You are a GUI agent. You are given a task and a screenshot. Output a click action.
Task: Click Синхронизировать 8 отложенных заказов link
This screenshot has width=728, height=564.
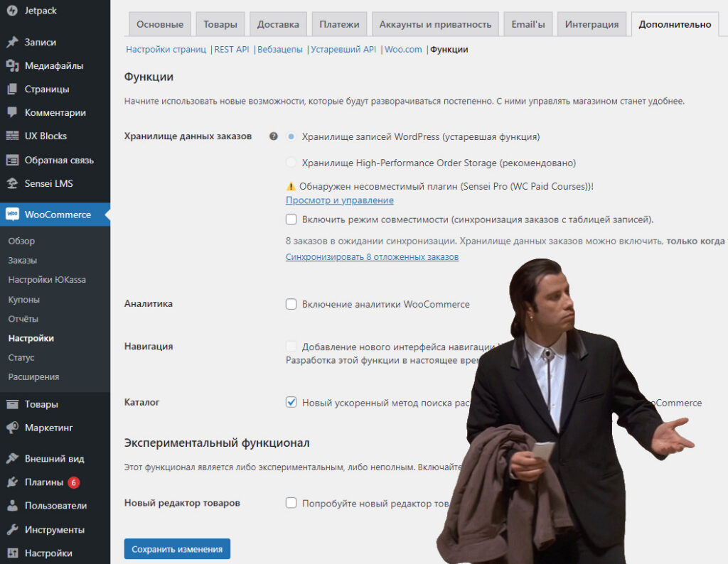point(372,257)
